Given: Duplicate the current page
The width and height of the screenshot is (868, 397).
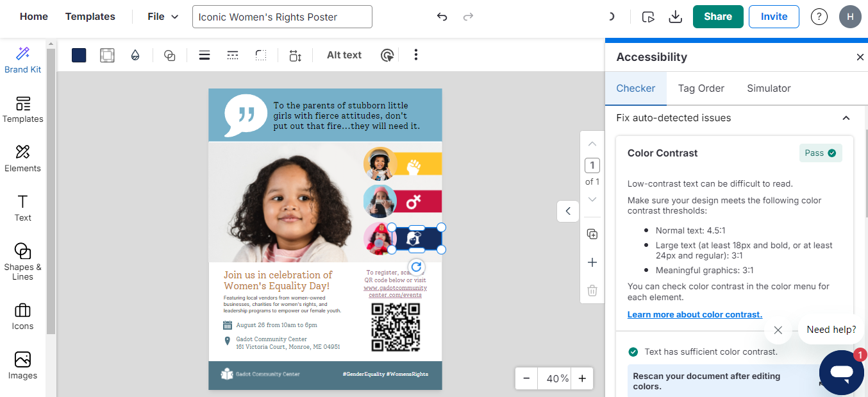Looking at the screenshot, I should click(592, 234).
